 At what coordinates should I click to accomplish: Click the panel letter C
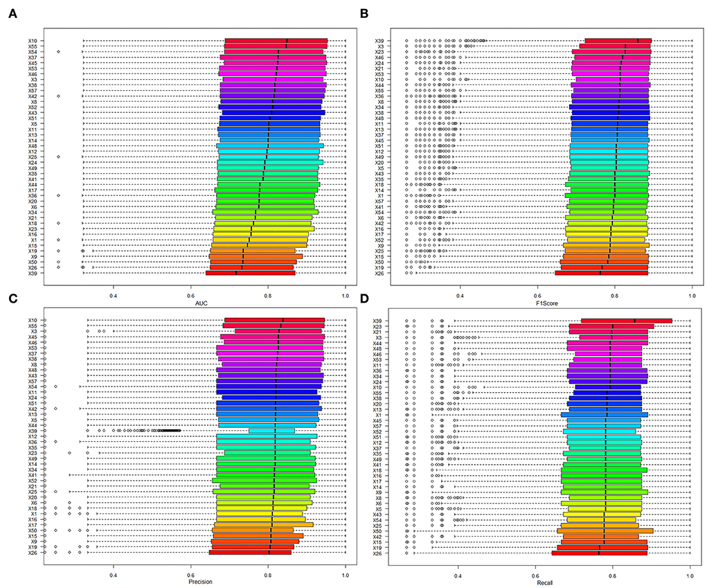(x=12, y=299)
